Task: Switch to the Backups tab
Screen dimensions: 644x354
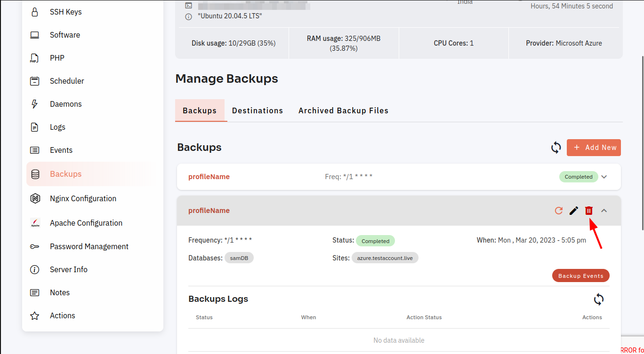Action: (x=200, y=110)
